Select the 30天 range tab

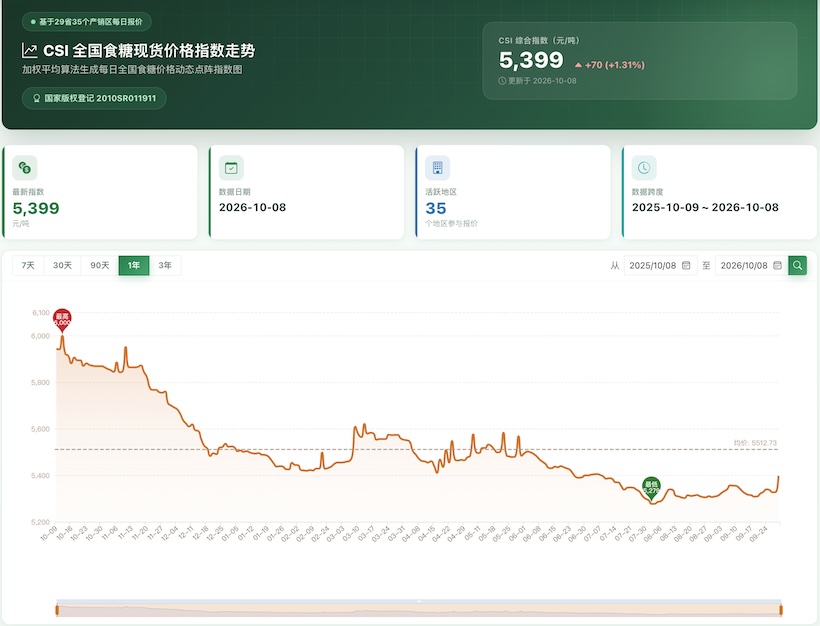(x=62, y=266)
